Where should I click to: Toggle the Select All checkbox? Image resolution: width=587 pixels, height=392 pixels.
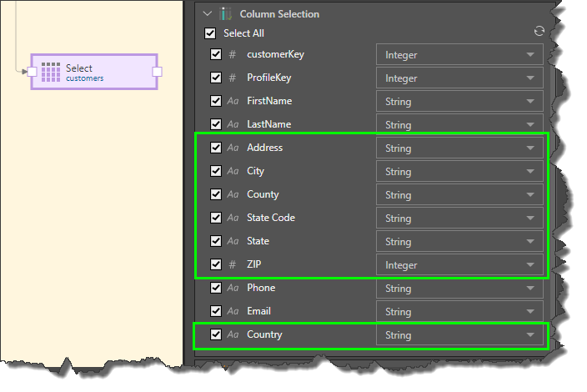[210, 33]
